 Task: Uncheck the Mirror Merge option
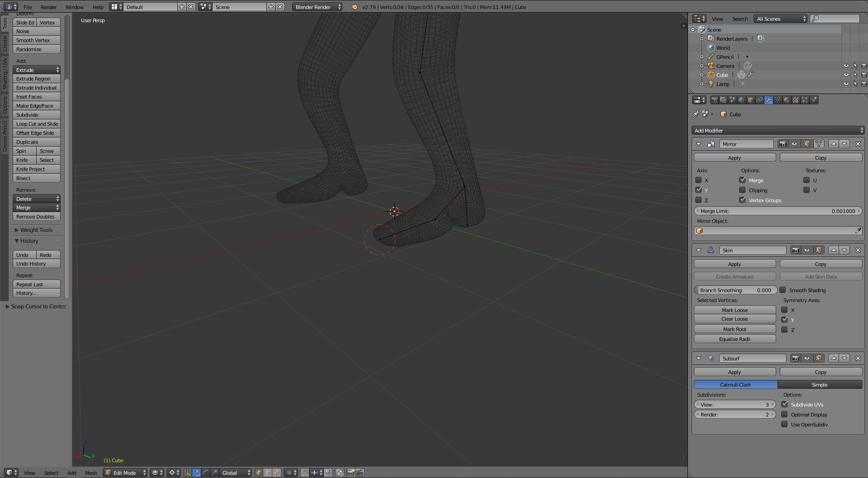click(742, 180)
